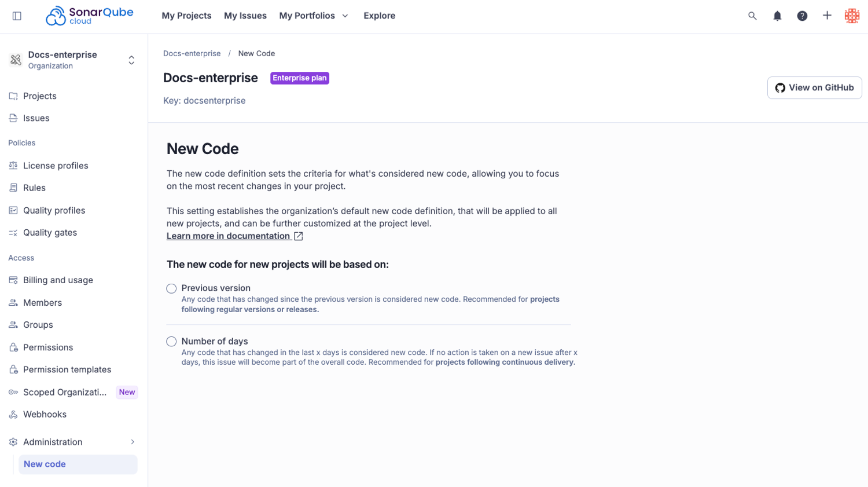This screenshot has height=487, width=868.
Task: Open help via the question mark icon
Action: [x=802, y=16]
